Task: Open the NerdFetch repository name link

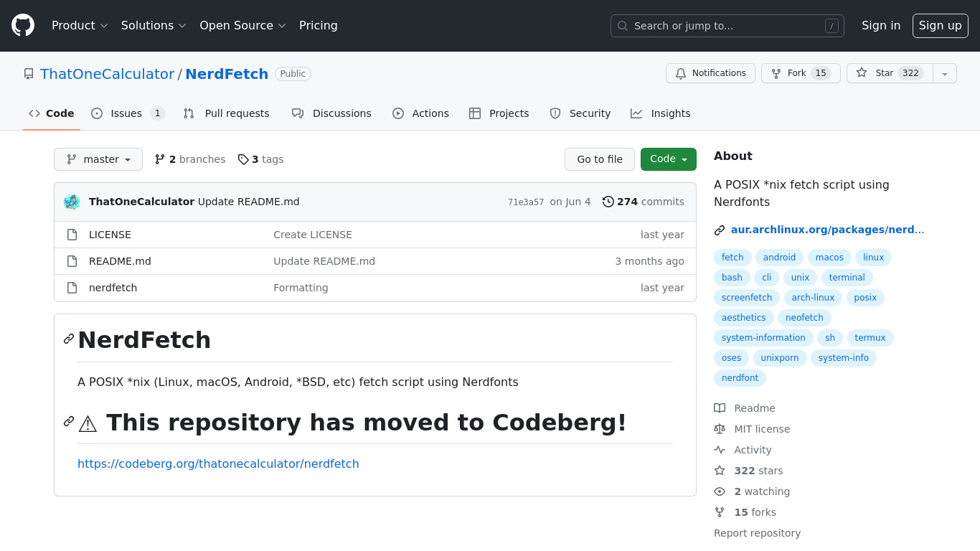Action: (227, 74)
